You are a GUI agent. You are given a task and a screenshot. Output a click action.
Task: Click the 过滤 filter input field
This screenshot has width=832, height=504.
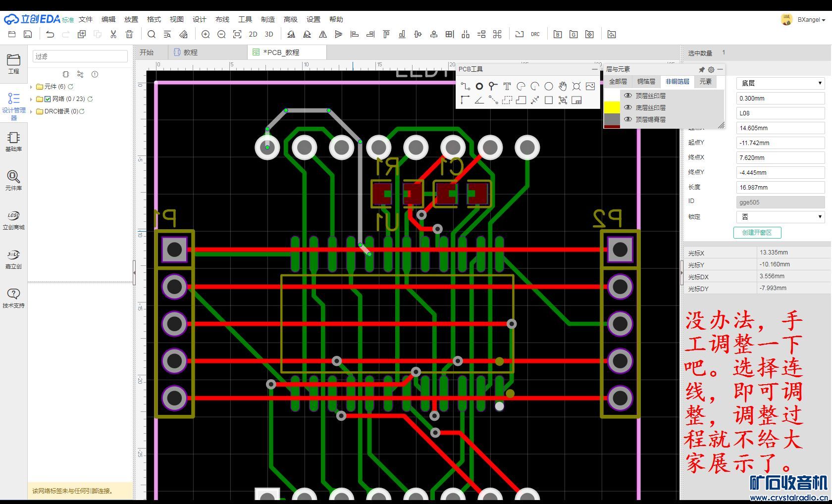click(80, 56)
